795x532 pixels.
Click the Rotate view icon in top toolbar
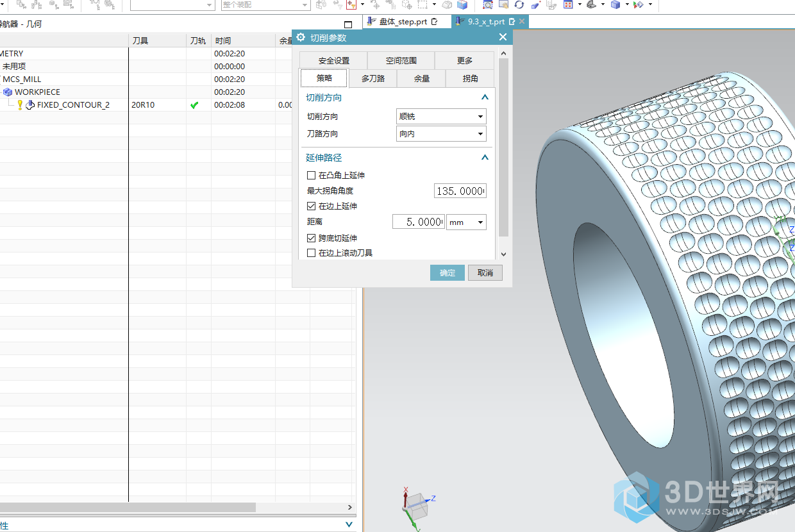[519, 4]
